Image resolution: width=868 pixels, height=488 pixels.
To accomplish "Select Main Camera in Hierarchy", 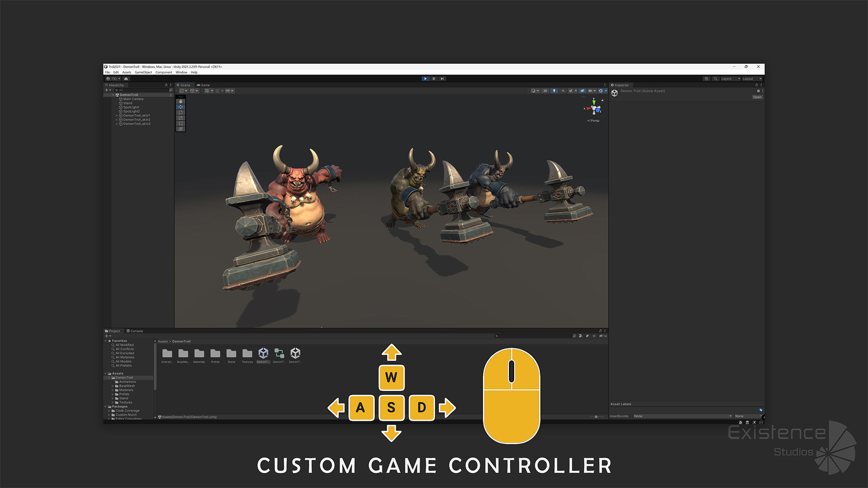I will click(x=133, y=99).
